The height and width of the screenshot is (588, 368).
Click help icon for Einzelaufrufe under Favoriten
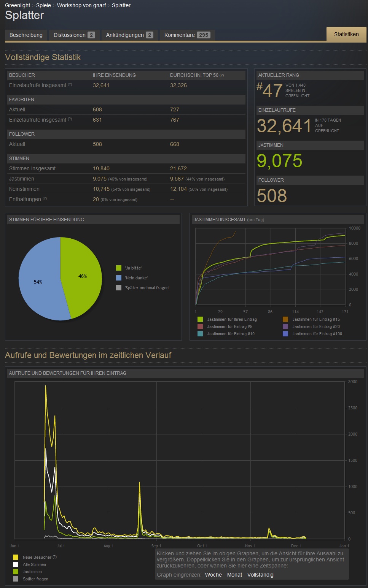click(70, 119)
